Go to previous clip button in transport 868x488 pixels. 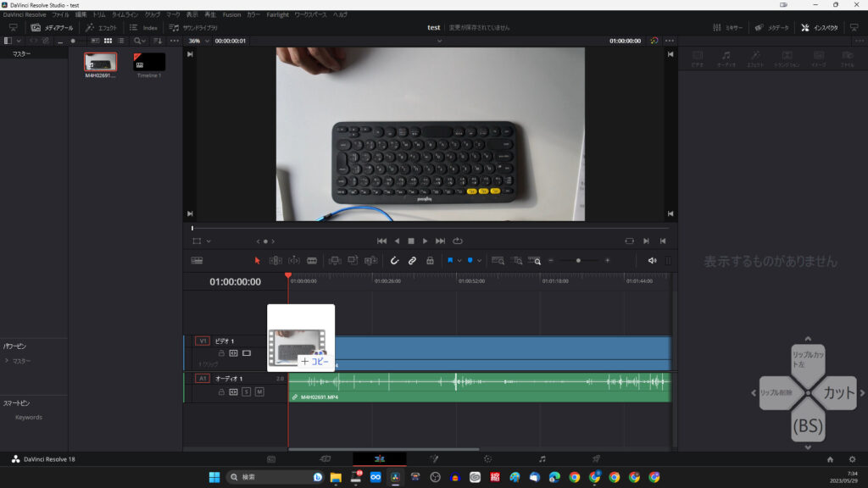point(663,241)
